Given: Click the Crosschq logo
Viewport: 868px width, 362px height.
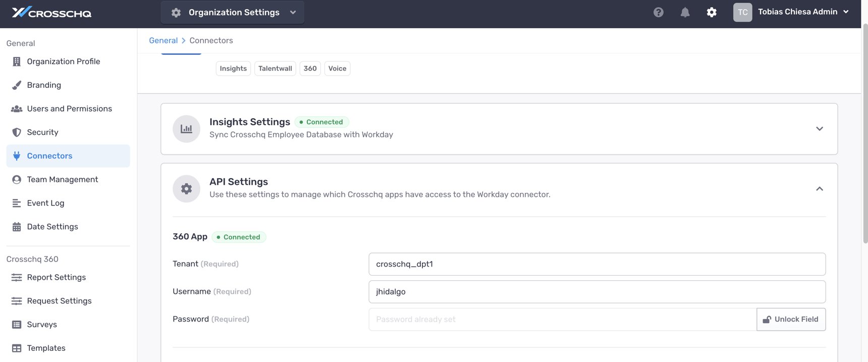Looking at the screenshot, I should coord(51,12).
